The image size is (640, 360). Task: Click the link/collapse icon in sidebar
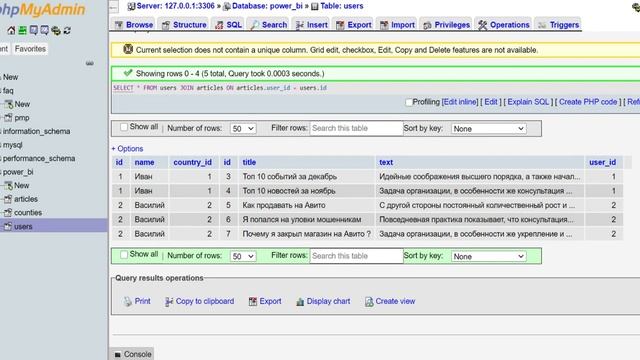pyautogui.click(x=89, y=63)
